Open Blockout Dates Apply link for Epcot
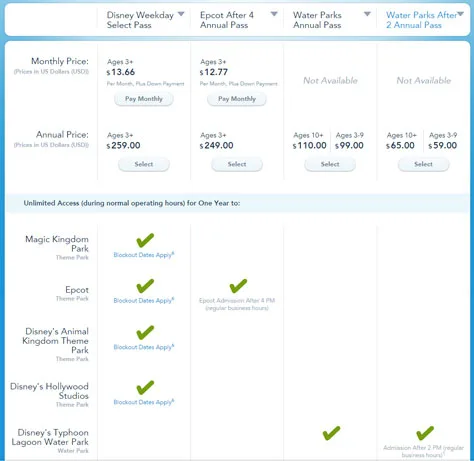Image resolution: width=474 pixels, height=461 pixels. (144, 301)
